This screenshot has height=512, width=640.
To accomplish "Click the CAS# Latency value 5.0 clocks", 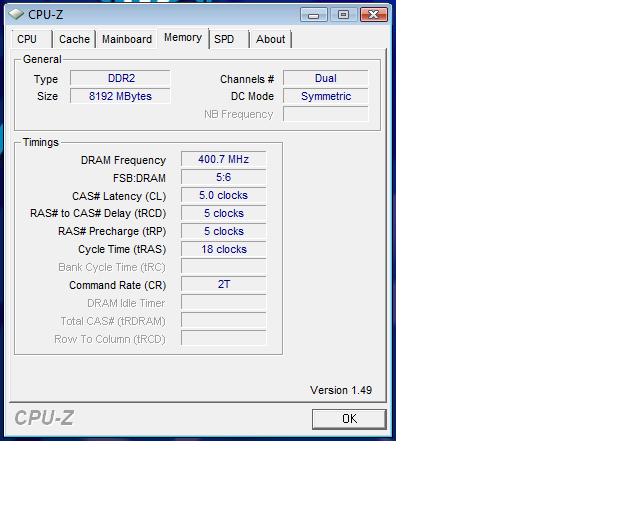I will (224, 195).
